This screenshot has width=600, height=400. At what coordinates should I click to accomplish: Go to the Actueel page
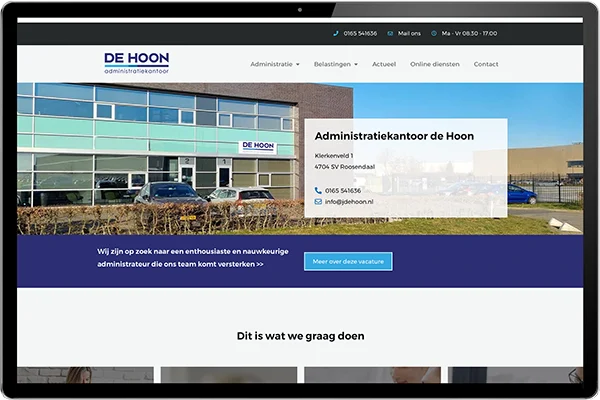click(384, 64)
